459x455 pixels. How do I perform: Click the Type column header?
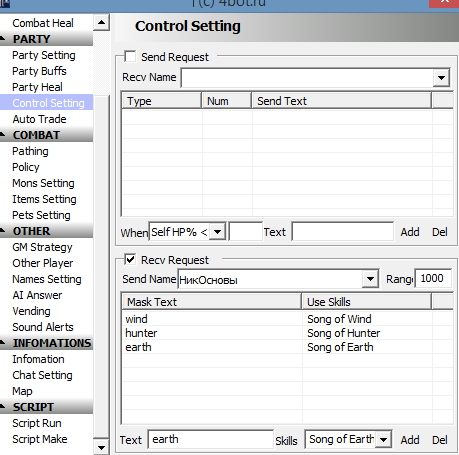161,101
